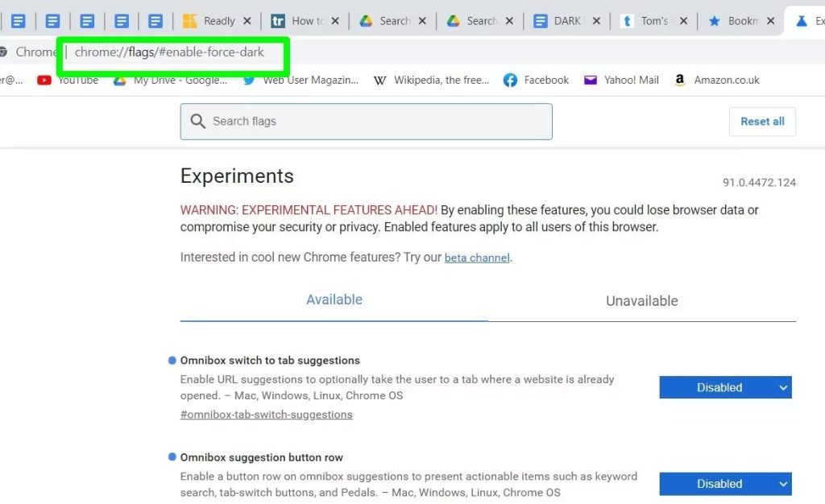
Task: Click the chrome://flags address bar URL
Action: (169, 52)
